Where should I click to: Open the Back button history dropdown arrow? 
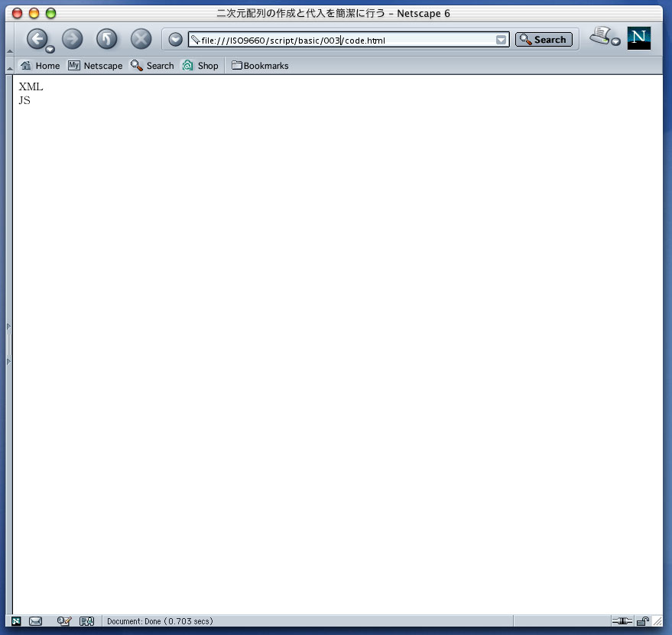(50, 49)
